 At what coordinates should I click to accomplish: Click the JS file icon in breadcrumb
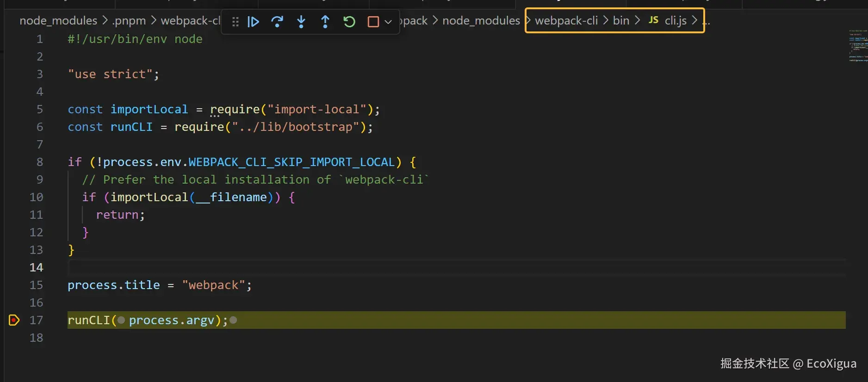[653, 20]
